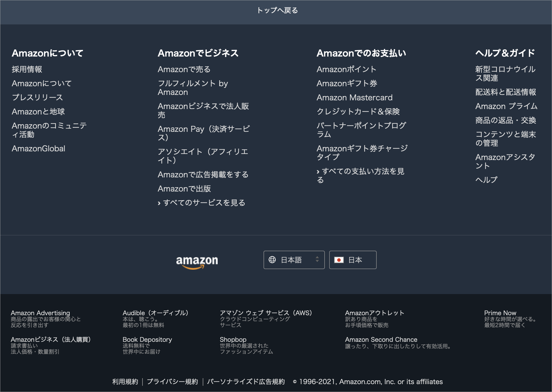The width and height of the screenshot is (552, 392).
Task: Open the Amazon プライム link
Action: coord(506,106)
